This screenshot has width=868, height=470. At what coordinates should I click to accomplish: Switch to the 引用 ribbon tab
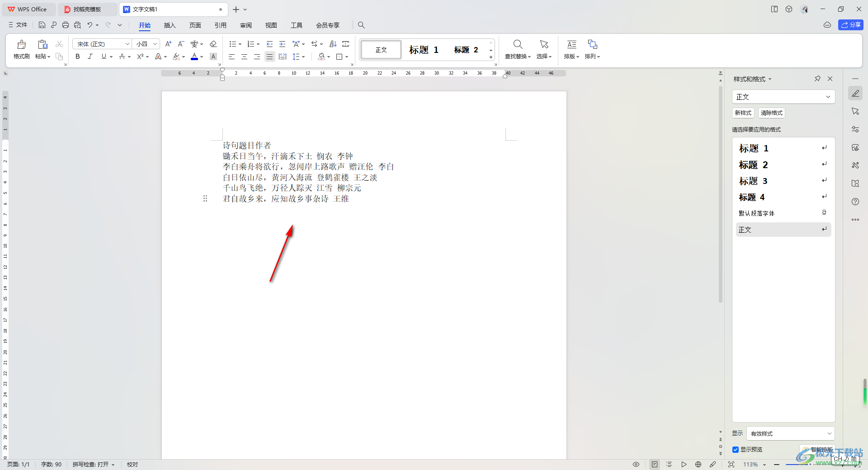click(220, 25)
